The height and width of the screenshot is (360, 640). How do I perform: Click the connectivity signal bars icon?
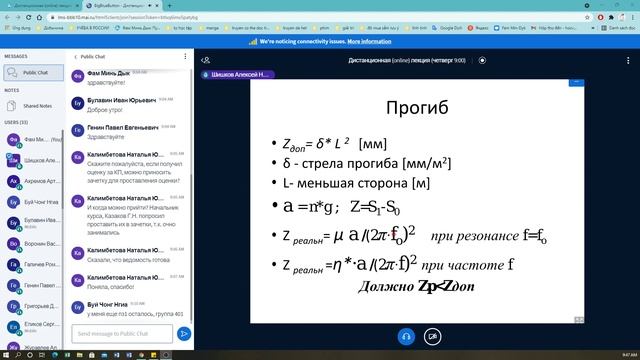253,42
